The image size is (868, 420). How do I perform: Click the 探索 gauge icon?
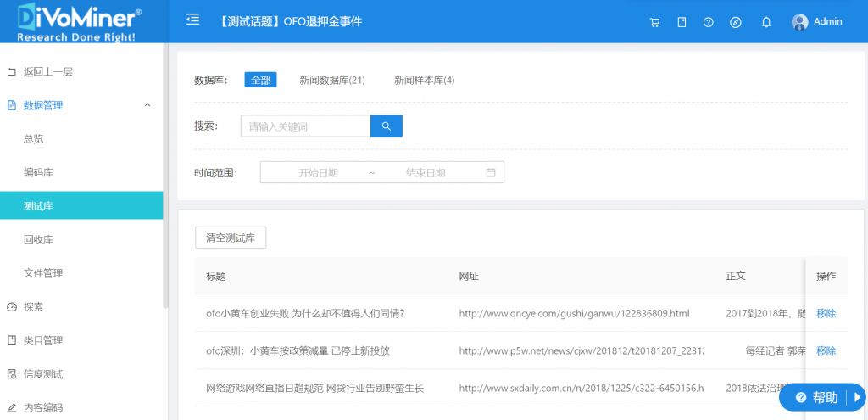point(12,307)
